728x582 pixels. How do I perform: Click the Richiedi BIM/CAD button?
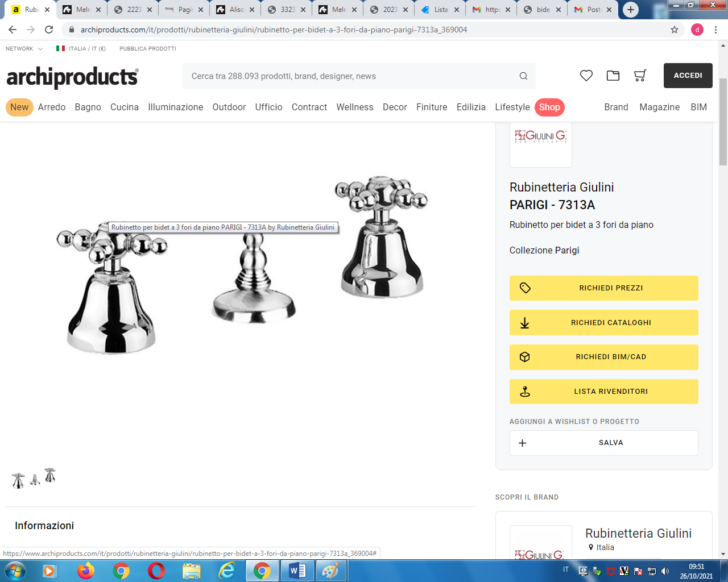tap(604, 357)
